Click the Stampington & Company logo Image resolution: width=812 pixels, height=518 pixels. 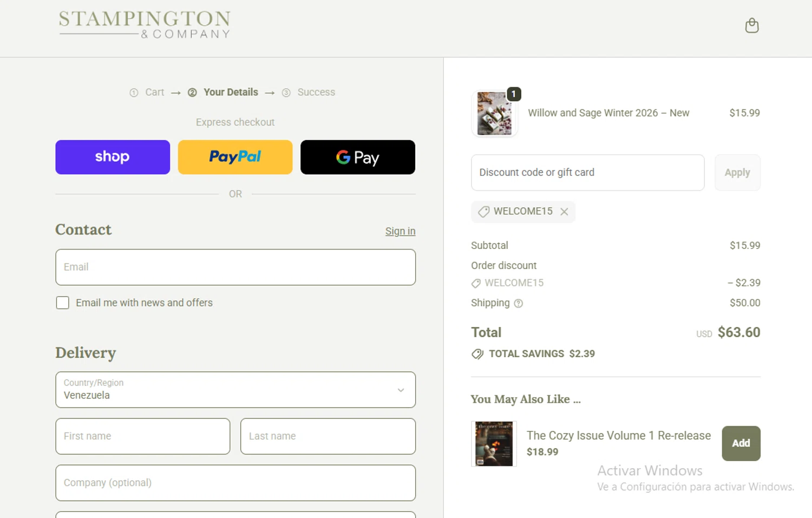point(145,25)
